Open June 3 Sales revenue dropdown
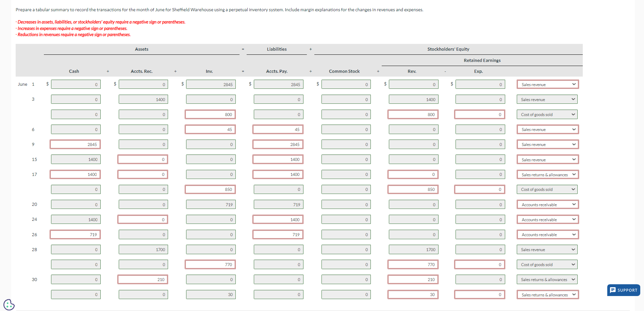Screen dimensions: 644x311 click(547, 99)
